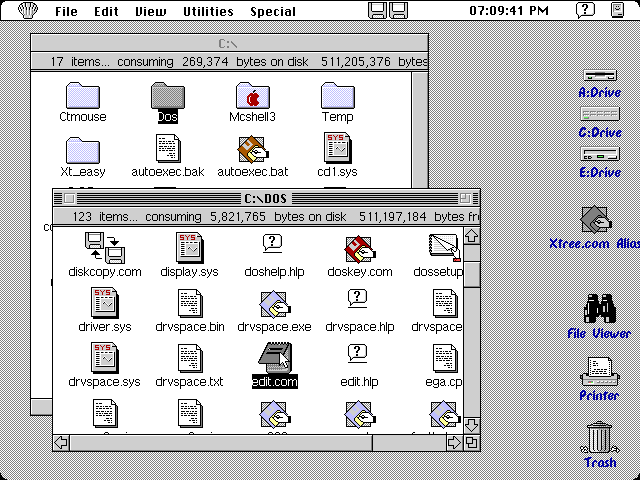The height and width of the screenshot is (480, 640).
Task: Click the C:\ window title bar
Action: point(229,43)
